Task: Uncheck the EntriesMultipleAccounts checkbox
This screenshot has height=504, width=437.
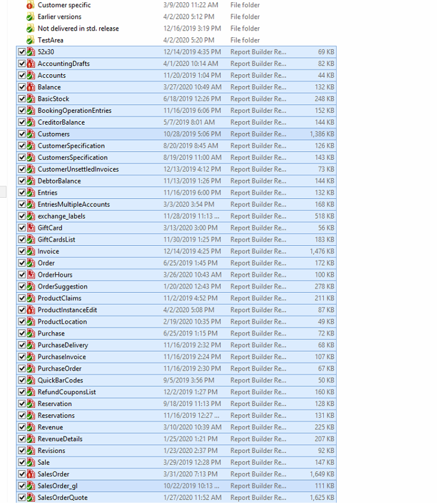Action: 22,204
